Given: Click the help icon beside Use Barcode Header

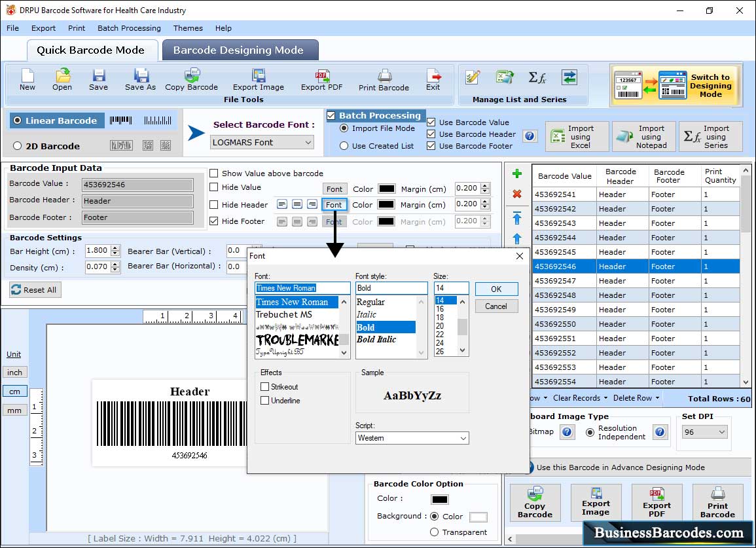Looking at the screenshot, I should tap(530, 136).
